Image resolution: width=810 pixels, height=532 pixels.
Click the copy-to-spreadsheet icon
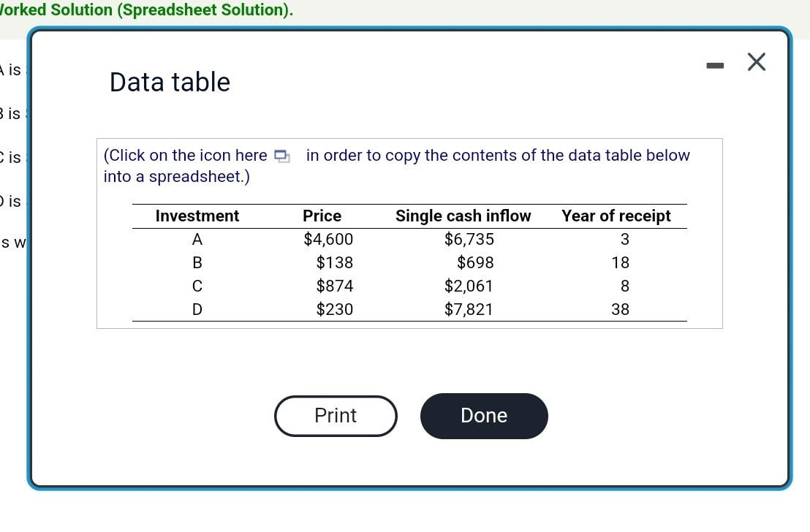281,155
